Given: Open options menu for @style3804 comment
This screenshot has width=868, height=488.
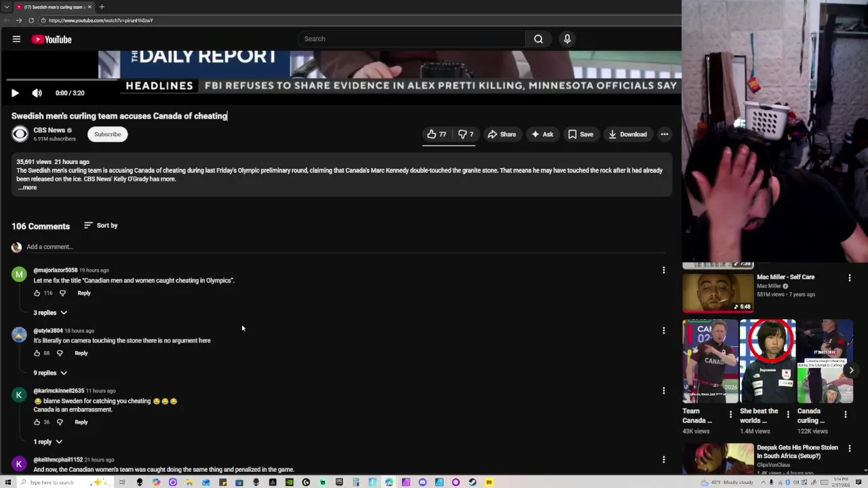Looking at the screenshot, I should (664, 331).
